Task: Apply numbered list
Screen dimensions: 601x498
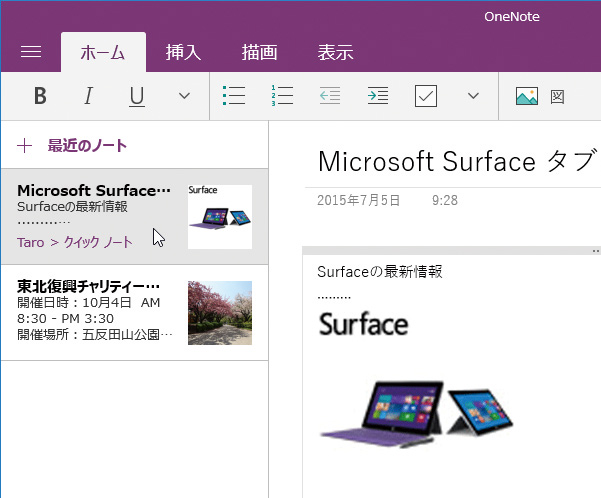Action: 282,95
